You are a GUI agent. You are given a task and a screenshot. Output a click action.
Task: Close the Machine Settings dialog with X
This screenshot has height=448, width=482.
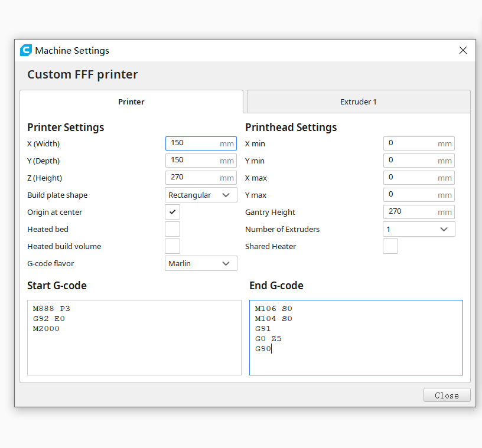(463, 50)
